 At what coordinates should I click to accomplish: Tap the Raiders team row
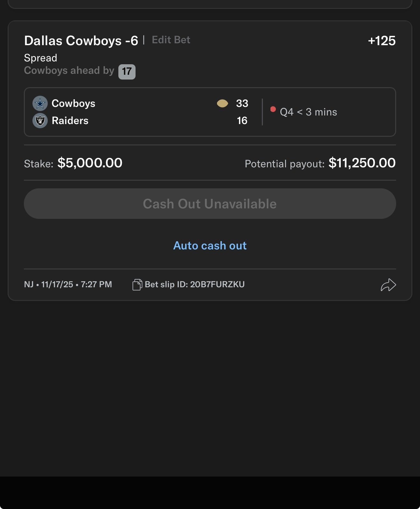[140, 121]
